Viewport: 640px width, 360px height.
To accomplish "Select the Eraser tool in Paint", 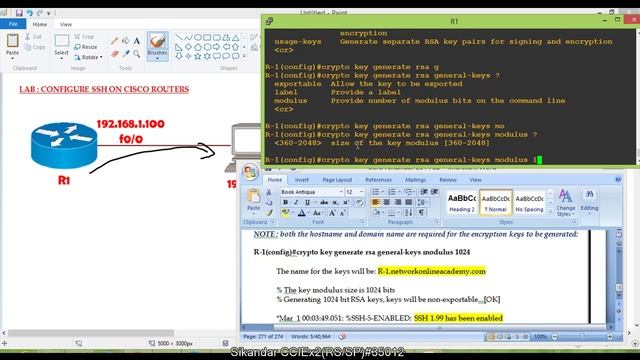I will click(x=115, y=54).
